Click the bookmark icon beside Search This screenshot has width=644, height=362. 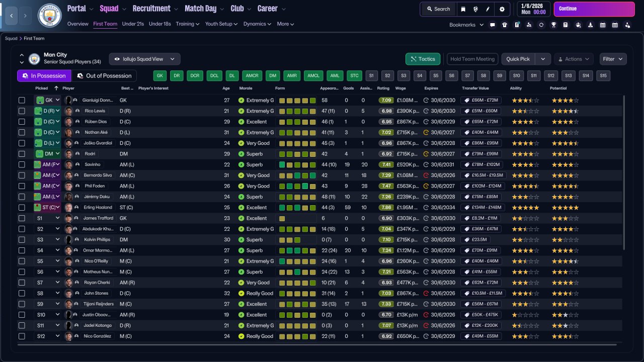[463, 9]
